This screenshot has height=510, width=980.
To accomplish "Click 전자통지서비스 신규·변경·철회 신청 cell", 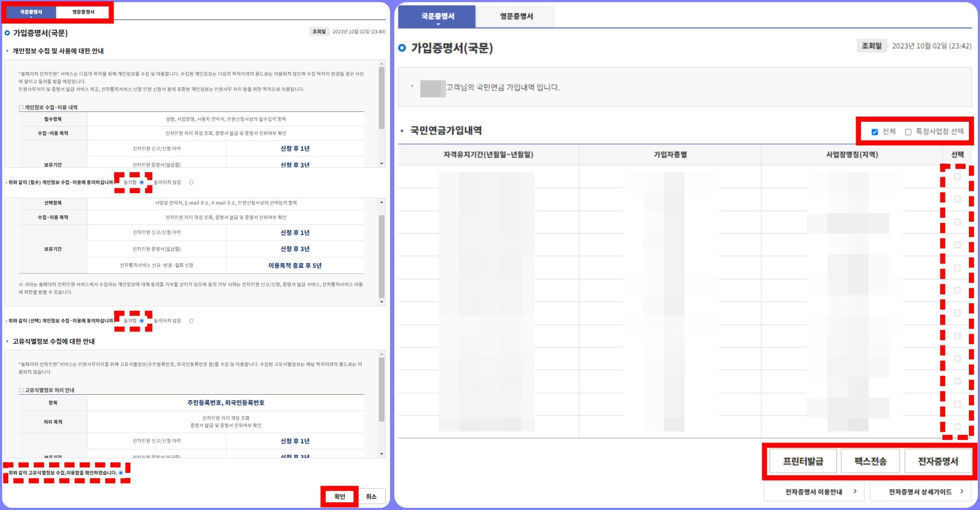I will click(156, 265).
